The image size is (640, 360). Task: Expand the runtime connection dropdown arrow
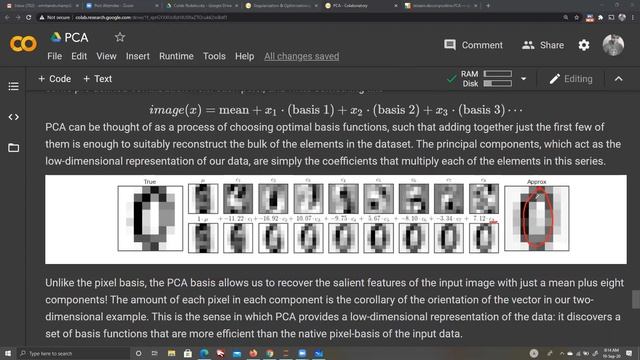point(523,79)
